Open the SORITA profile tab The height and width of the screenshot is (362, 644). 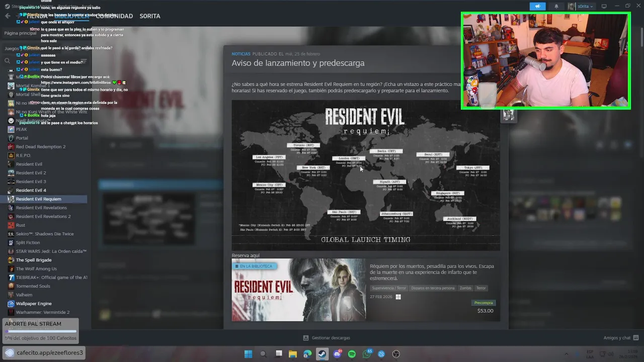pos(150,16)
